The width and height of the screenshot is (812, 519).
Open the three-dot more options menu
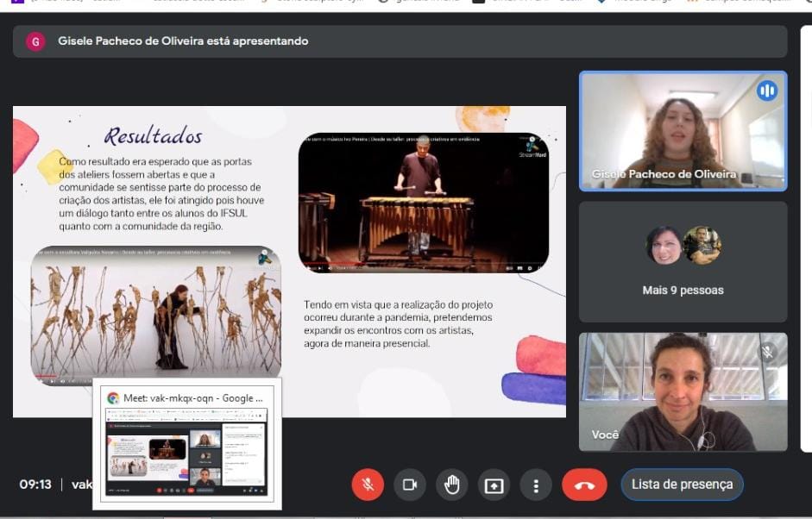536,485
